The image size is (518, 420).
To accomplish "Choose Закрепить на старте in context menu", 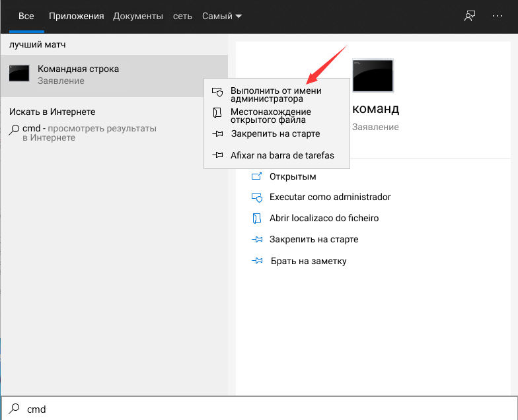I will pos(276,133).
